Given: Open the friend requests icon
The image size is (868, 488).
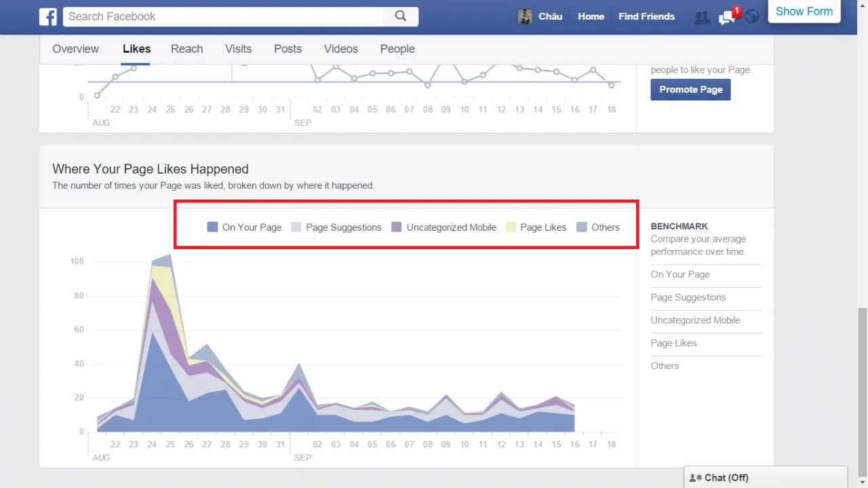Looking at the screenshot, I should [702, 17].
